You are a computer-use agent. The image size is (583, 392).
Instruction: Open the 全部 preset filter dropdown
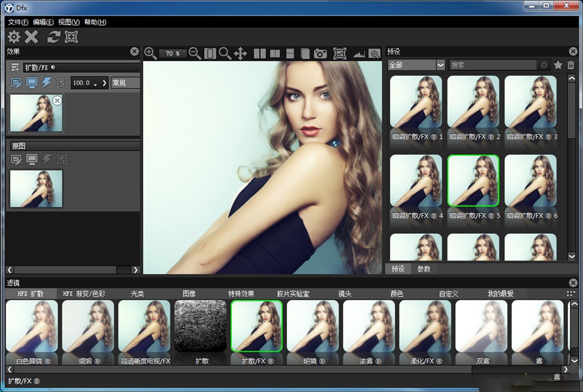tap(415, 65)
